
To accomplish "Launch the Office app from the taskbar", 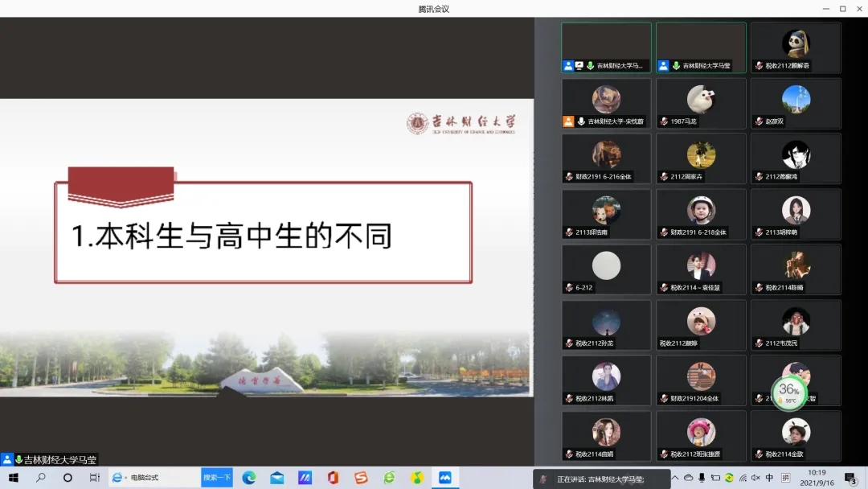I will click(333, 478).
